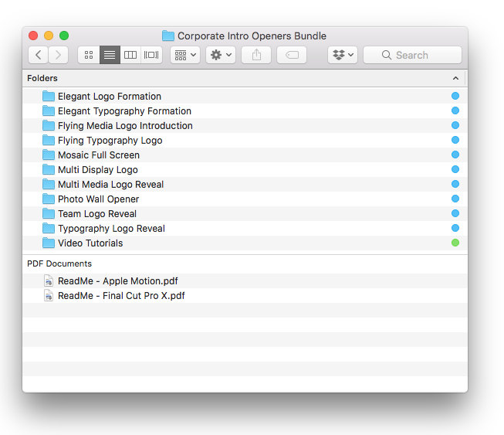Select the Elegant Typography Formation name

[x=124, y=111]
